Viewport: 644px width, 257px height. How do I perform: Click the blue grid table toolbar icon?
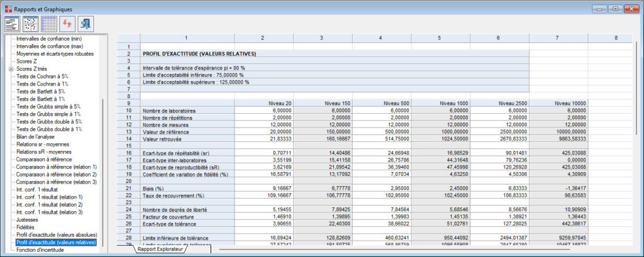(x=48, y=24)
